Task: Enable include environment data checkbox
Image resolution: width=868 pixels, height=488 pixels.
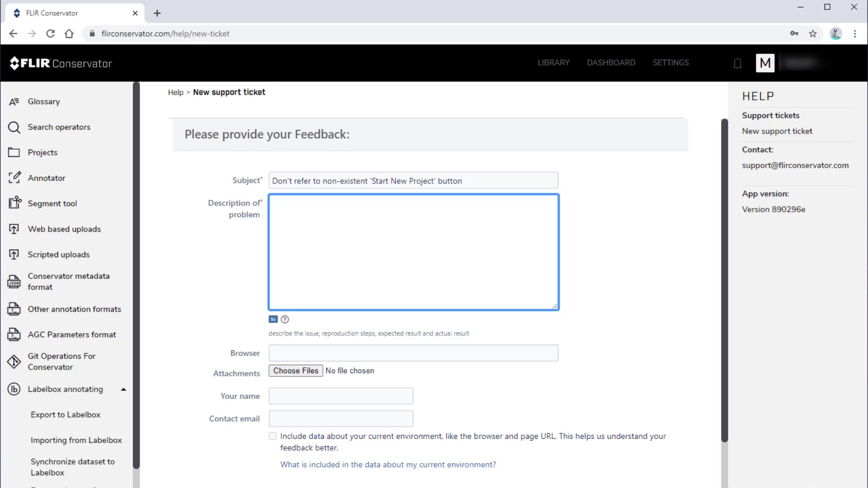Action: (273, 436)
